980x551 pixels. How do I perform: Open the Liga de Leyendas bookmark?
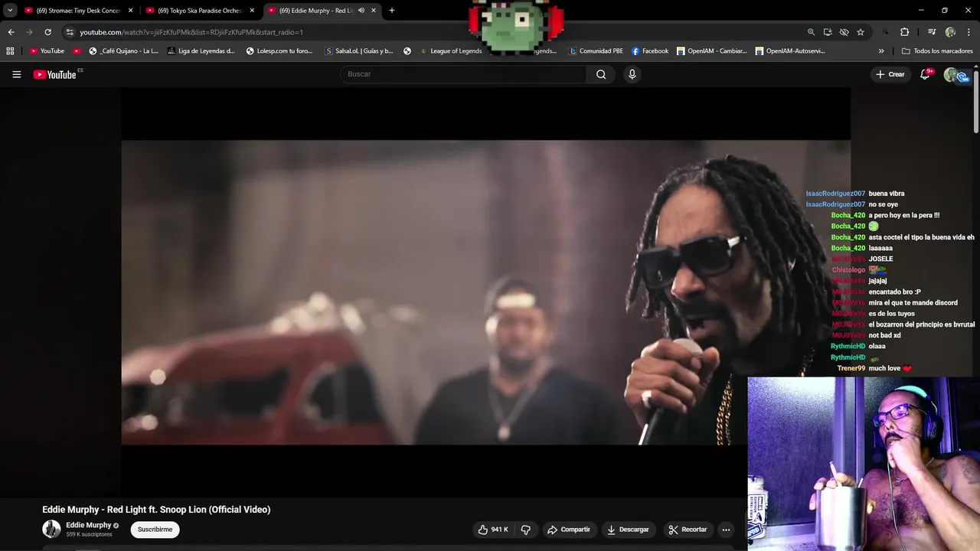(201, 51)
